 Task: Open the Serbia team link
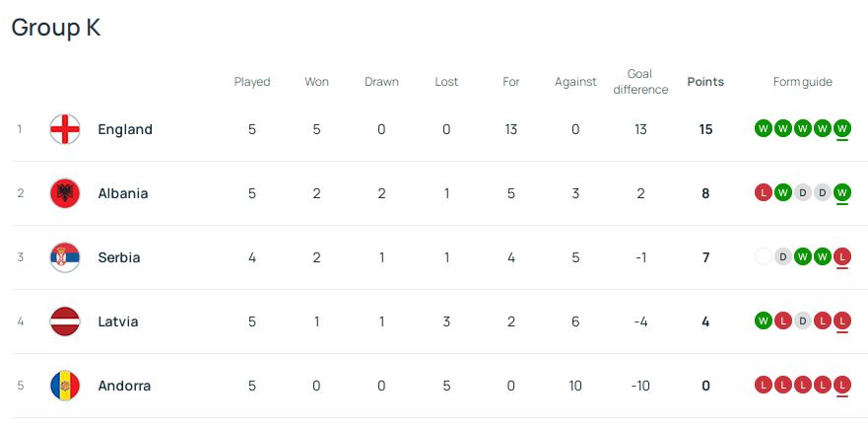pyautogui.click(x=119, y=257)
